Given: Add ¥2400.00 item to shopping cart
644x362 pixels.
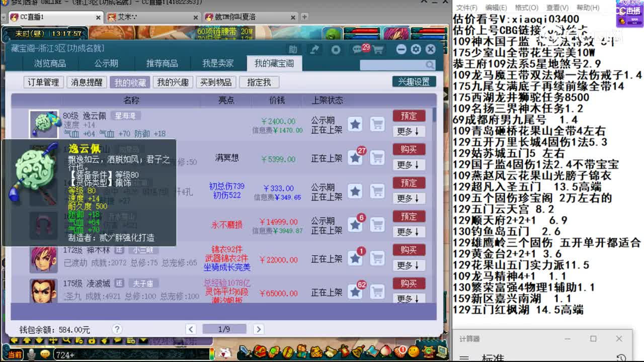Looking at the screenshot, I should tap(377, 124).
